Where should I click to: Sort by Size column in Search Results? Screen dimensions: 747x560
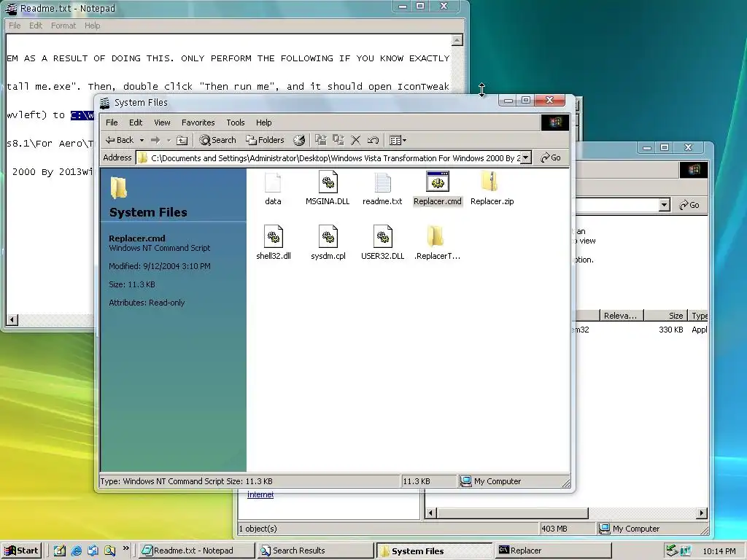665,315
